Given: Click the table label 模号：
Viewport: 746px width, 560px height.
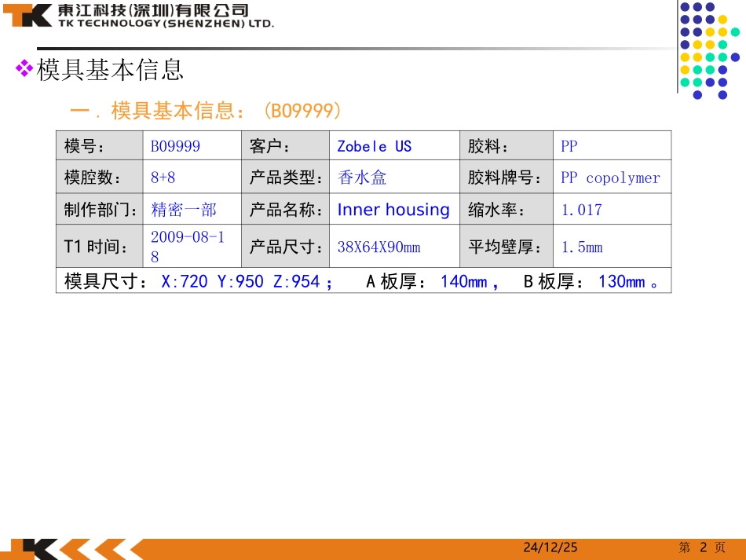Looking at the screenshot, I should tap(84, 146).
